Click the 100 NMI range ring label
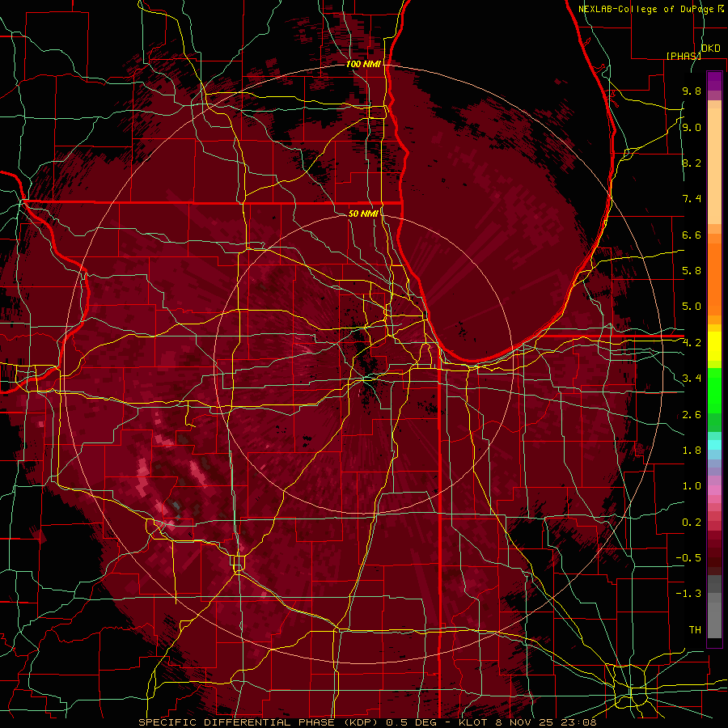 (x=363, y=64)
